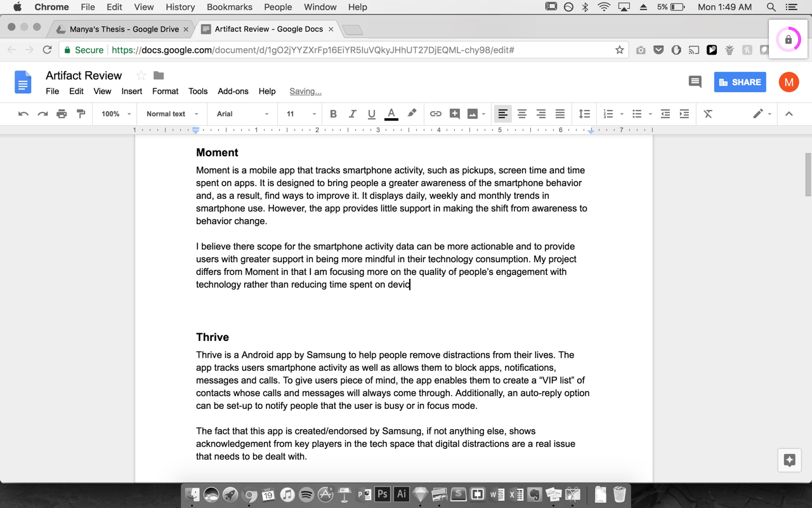Bookmark this page with the star
The width and height of the screenshot is (812, 508).
[x=620, y=50]
